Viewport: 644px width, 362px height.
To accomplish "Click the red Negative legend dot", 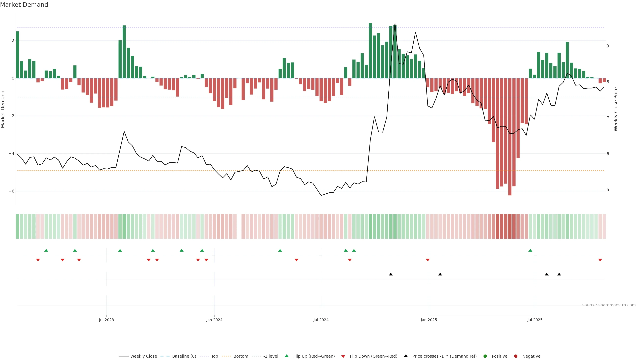I will click(516, 356).
